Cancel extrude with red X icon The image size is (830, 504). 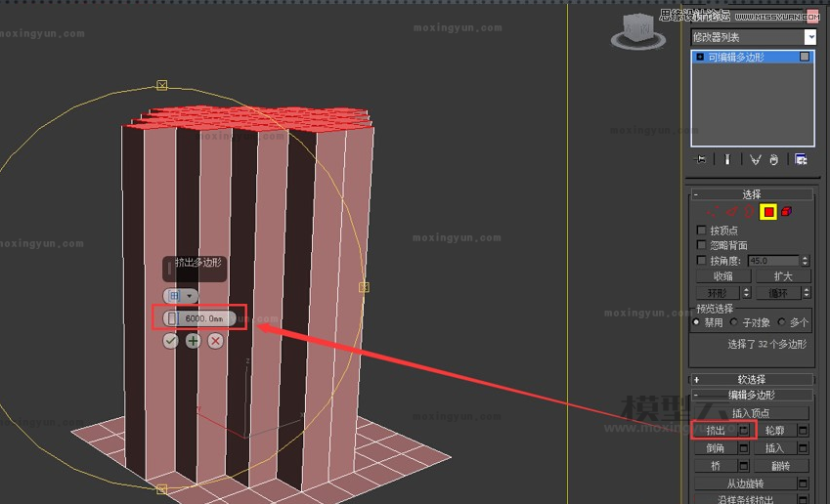pyautogui.click(x=215, y=341)
